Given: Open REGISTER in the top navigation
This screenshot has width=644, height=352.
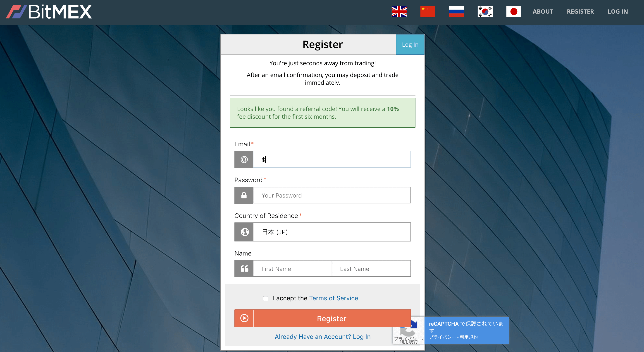Looking at the screenshot, I should point(580,12).
